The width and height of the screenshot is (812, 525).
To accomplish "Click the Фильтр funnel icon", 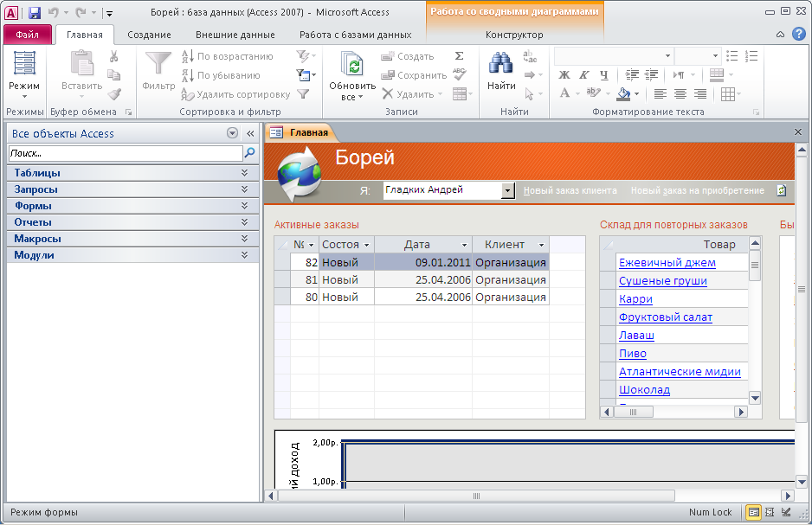I will (158, 63).
